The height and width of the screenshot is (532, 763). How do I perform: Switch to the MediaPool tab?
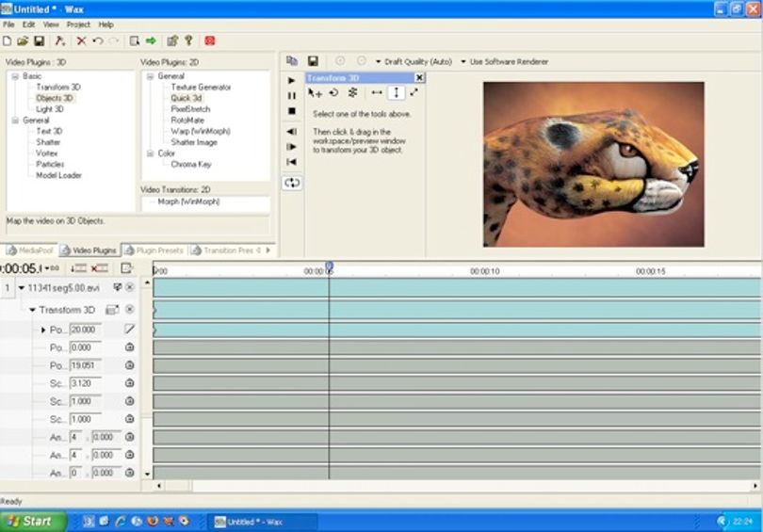coord(30,250)
